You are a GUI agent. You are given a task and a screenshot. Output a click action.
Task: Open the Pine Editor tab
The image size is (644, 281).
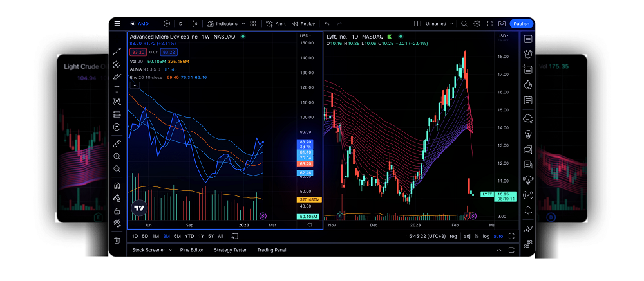191,250
